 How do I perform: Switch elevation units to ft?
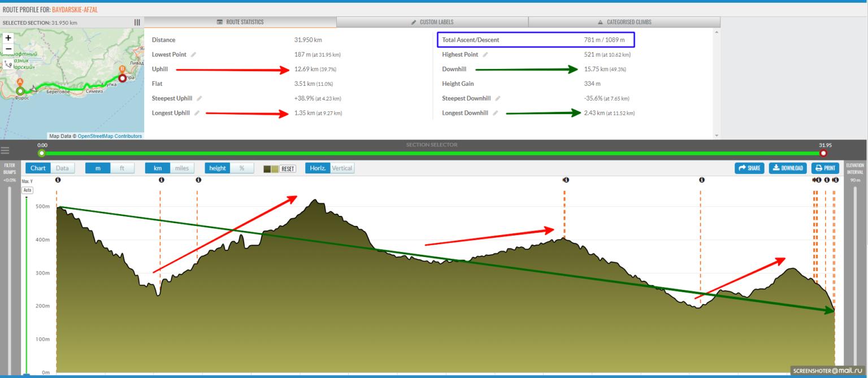[x=122, y=168]
